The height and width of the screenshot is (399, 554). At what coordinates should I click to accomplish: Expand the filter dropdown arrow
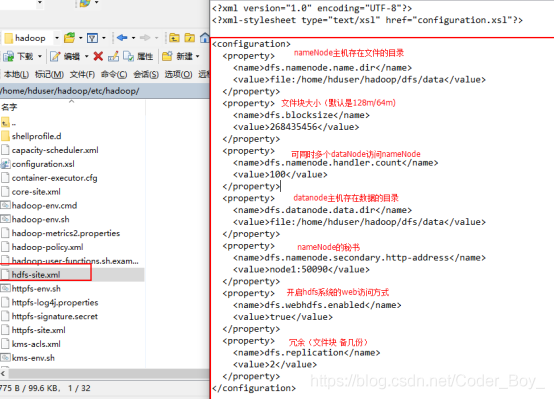point(104,37)
